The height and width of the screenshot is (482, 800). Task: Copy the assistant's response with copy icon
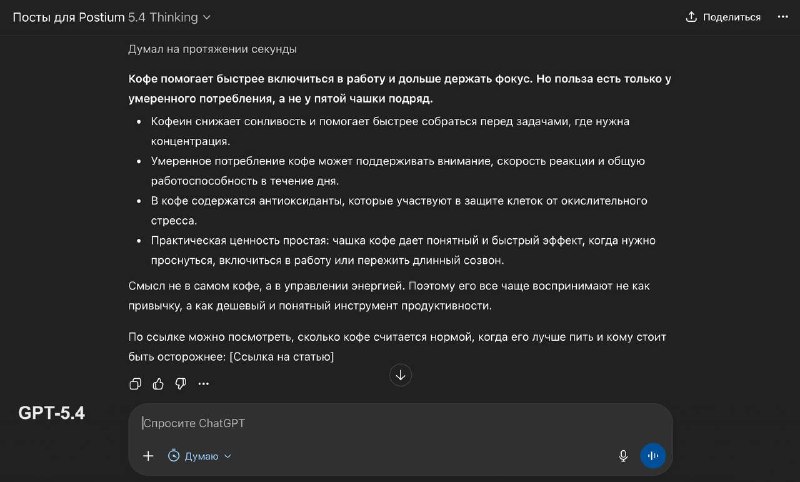[135, 383]
